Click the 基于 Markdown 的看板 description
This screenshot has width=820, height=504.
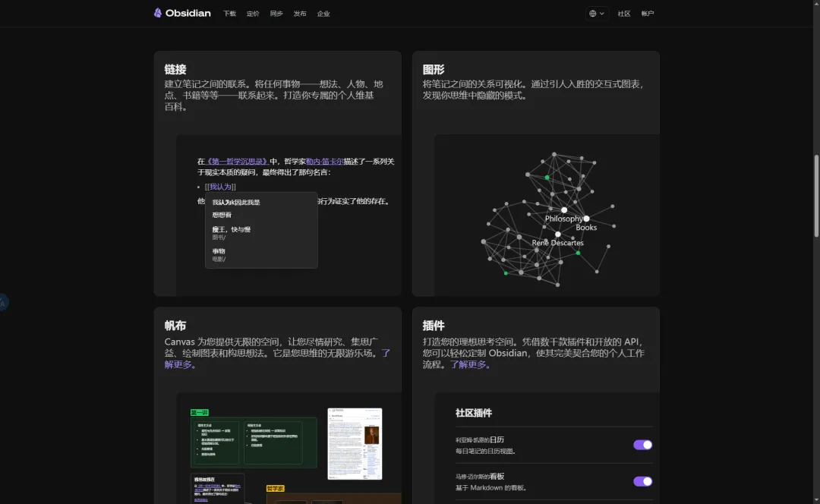pos(491,488)
